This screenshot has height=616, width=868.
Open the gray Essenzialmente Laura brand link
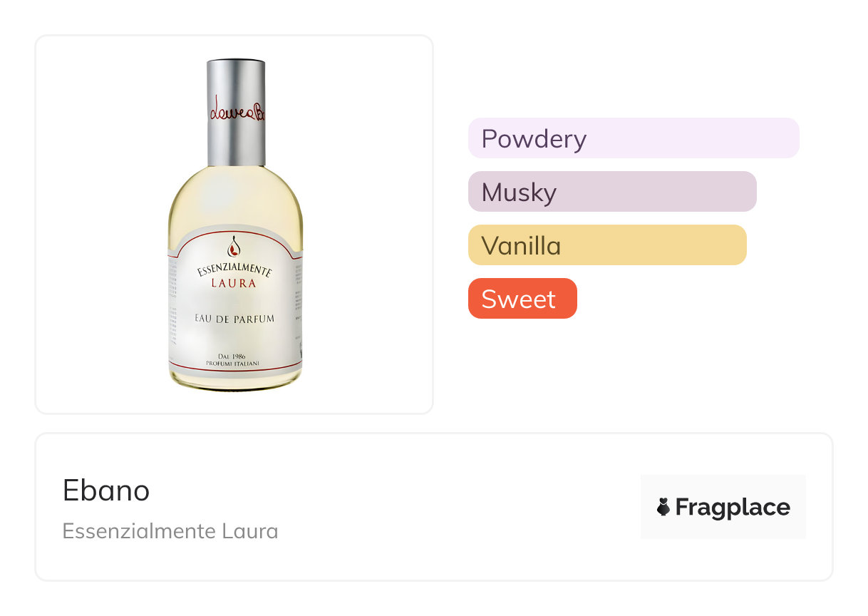pyautogui.click(x=170, y=531)
